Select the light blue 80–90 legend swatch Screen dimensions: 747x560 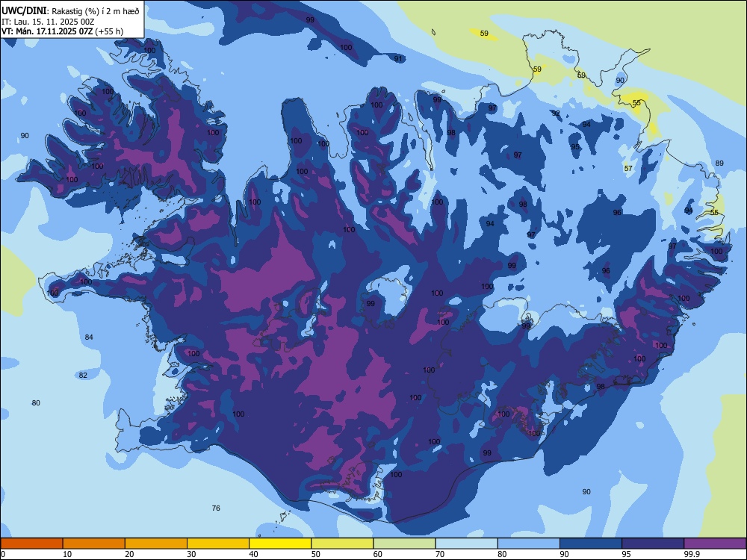(x=529, y=544)
